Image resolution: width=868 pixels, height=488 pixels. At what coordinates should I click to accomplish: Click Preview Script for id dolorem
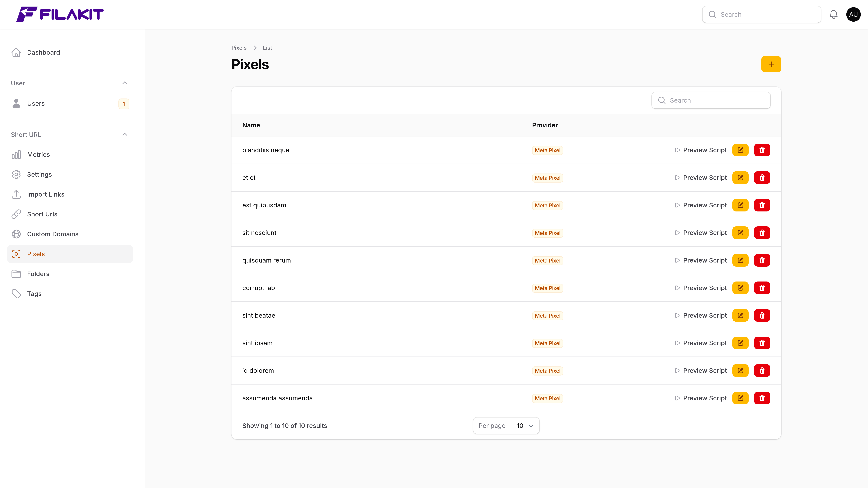[701, 371]
